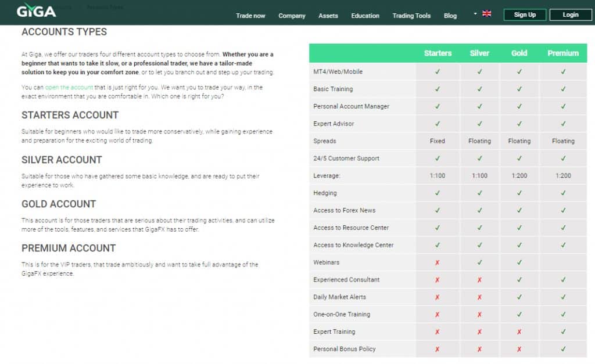Viewport: 595px width, 364px height.
Task: Click Premium checkmark in Daily Market Alerts row
Action: click(563, 297)
